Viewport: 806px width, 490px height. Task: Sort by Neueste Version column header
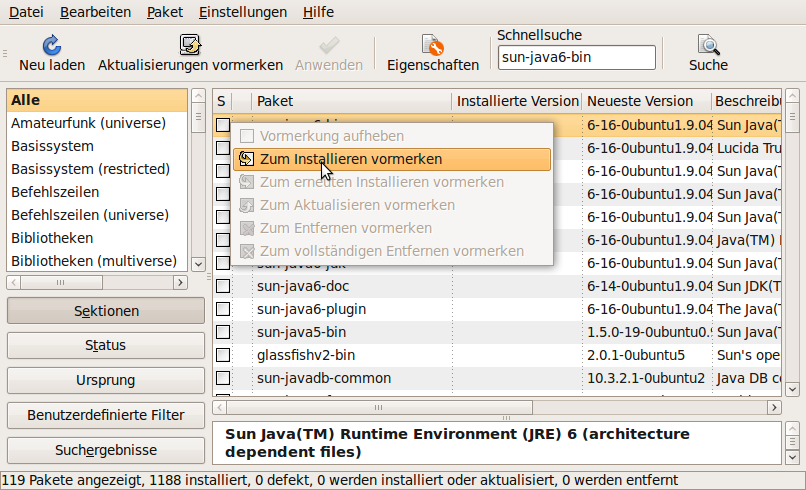tap(646, 101)
